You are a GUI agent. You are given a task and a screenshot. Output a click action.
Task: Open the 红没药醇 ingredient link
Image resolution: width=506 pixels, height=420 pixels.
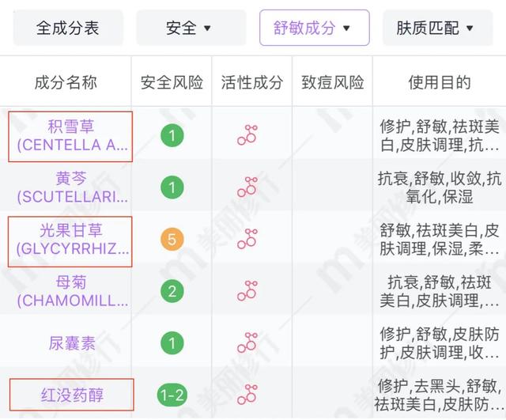(x=72, y=394)
